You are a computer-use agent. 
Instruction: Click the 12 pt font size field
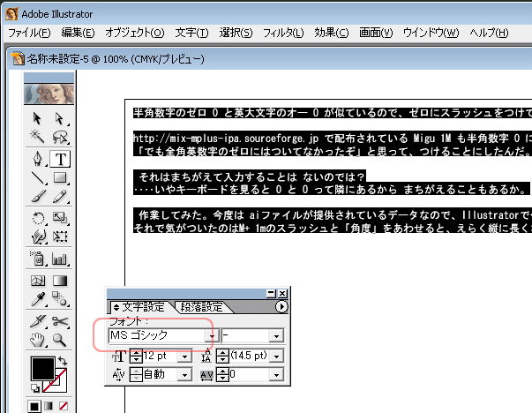pos(161,357)
